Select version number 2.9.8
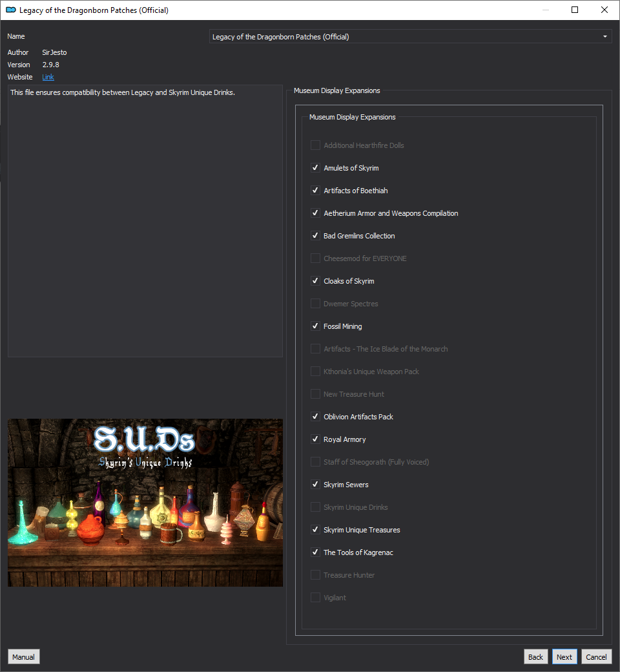The image size is (620, 672). tap(50, 65)
